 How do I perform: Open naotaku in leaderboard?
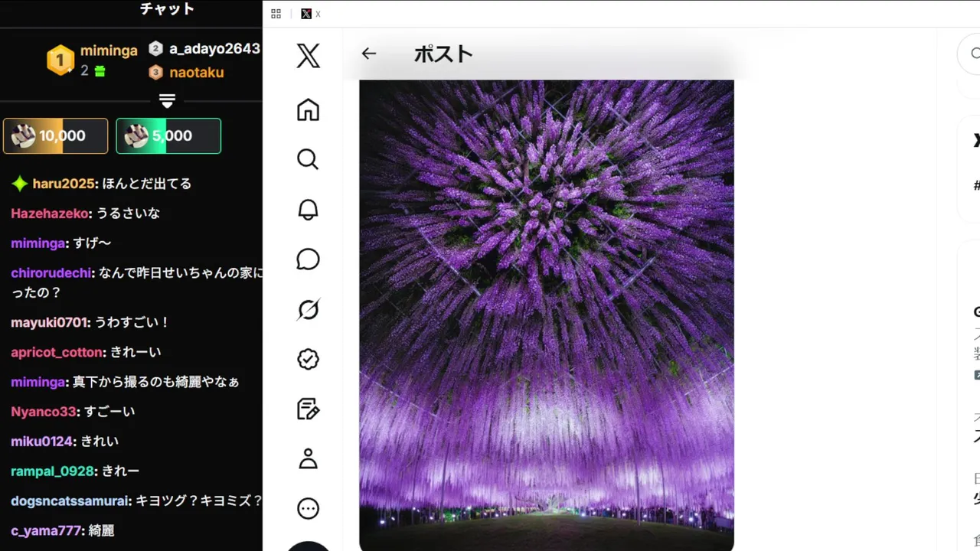197,73
